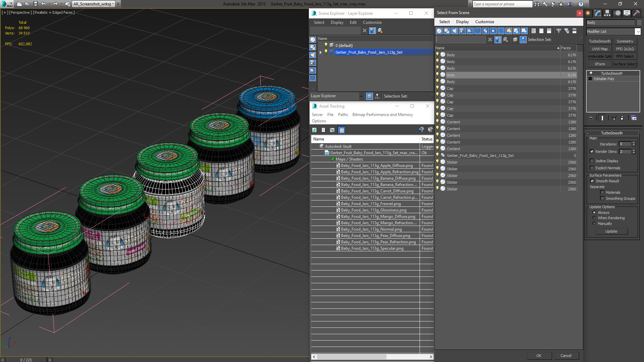The height and width of the screenshot is (362, 644).
Task: Expand the Editable Poly stack entry
Action: (x=590, y=79)
